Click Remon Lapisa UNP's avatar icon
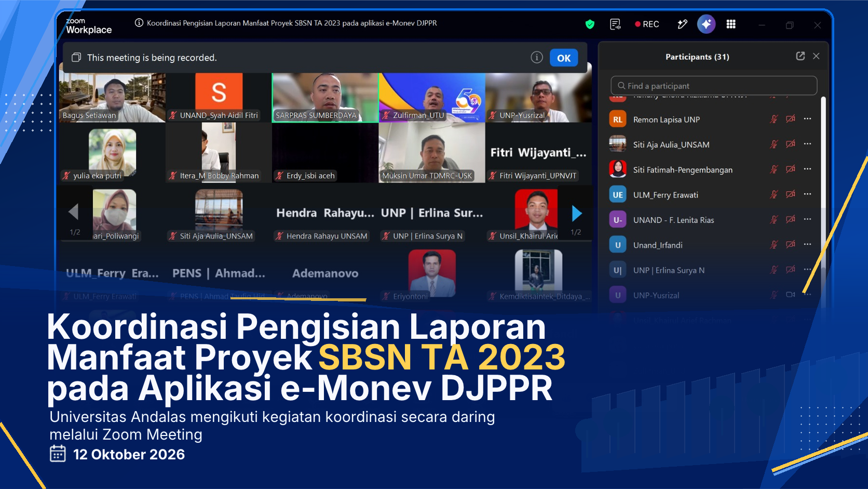The image size is (868, 489). [x=618, y=120]
